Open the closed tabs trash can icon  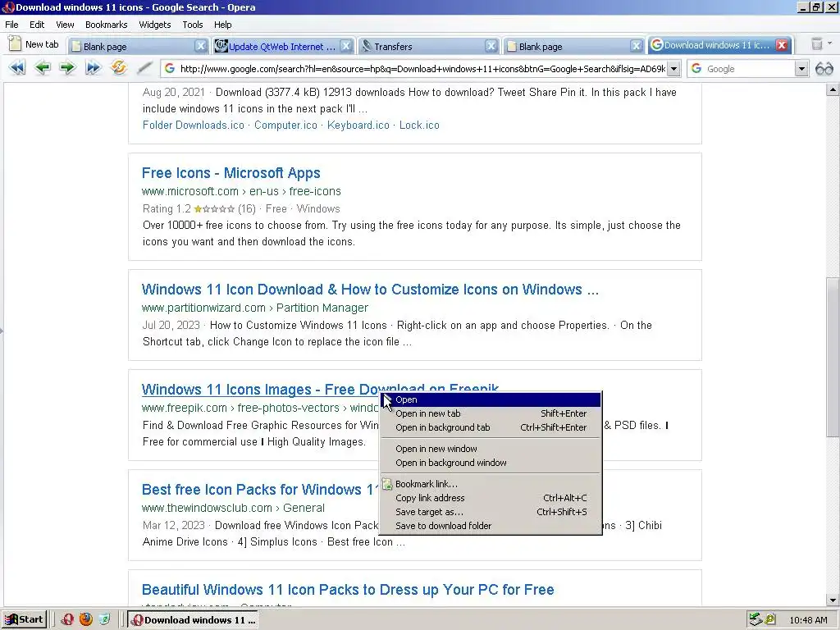pyautogui.click(x=816, y=44)
